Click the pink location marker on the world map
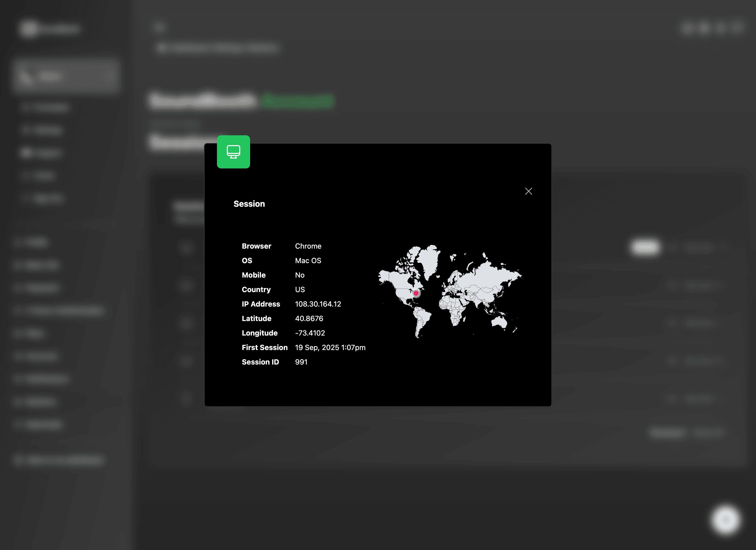The width and height of the screenshot is (756, 550). coord(416,293)
